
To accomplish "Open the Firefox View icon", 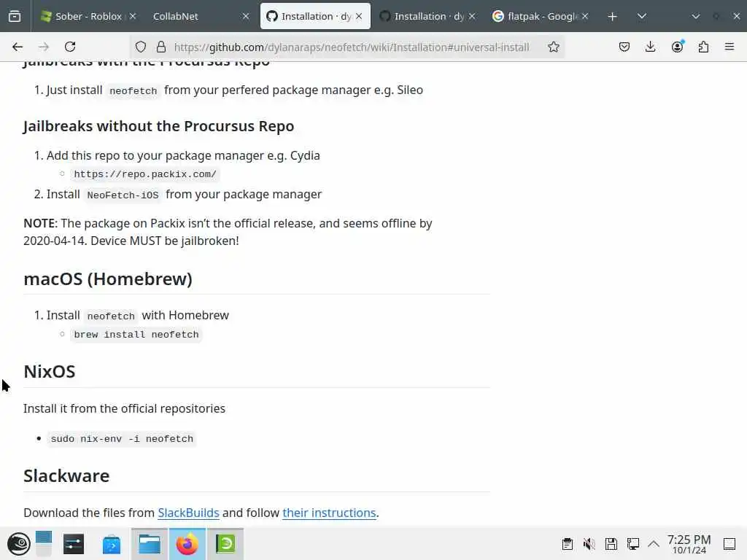I will coord(15,16).
